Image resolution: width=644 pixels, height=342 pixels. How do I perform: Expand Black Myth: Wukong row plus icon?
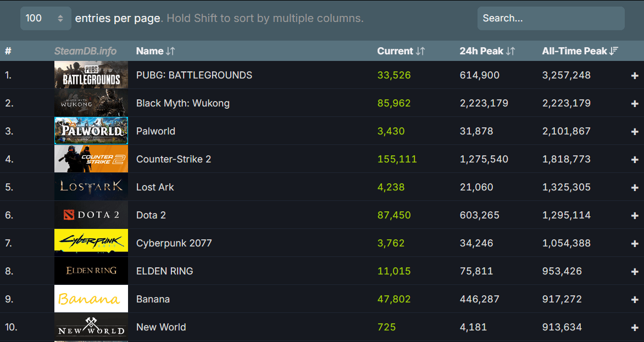pyautogui.click(x=635, y=104)
